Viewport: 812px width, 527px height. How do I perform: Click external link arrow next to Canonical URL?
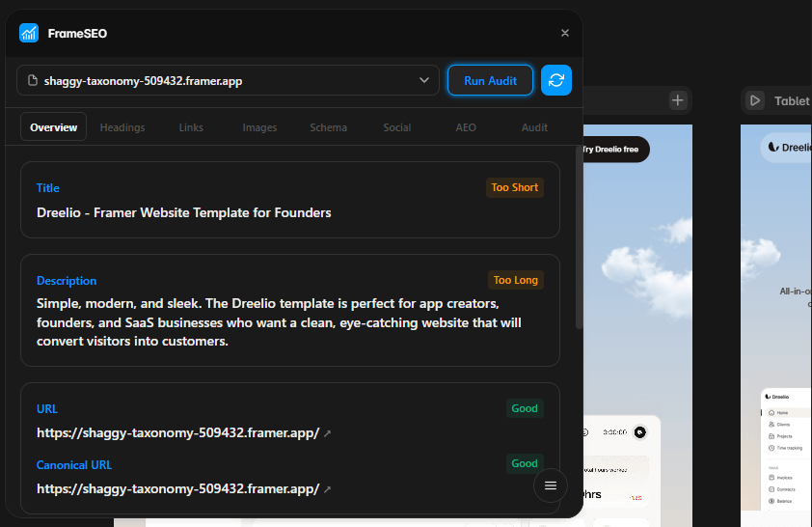click(x=327, y=489)
